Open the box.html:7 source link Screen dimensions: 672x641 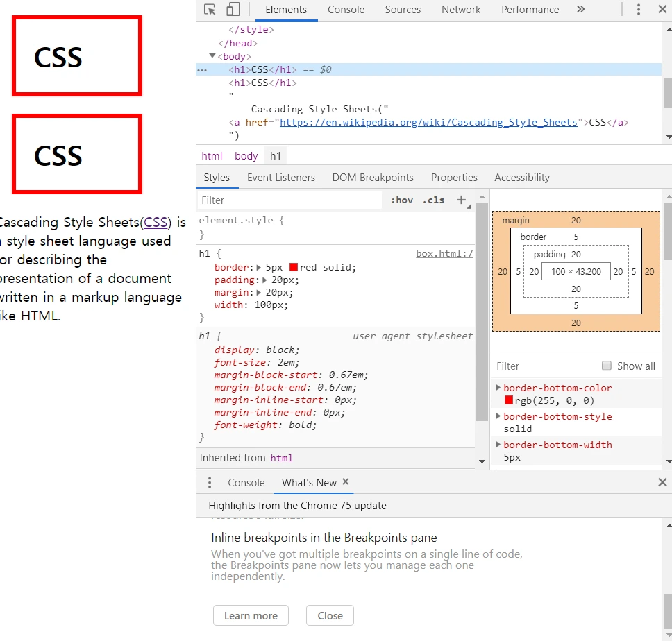click(x=444, y=253)
